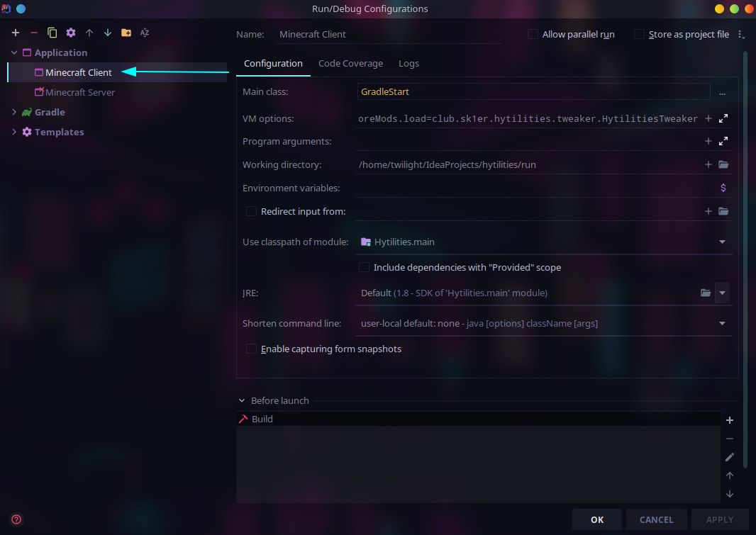Edit Before launch task pencil icon
The image size is (756, 535).
point(730,457)
